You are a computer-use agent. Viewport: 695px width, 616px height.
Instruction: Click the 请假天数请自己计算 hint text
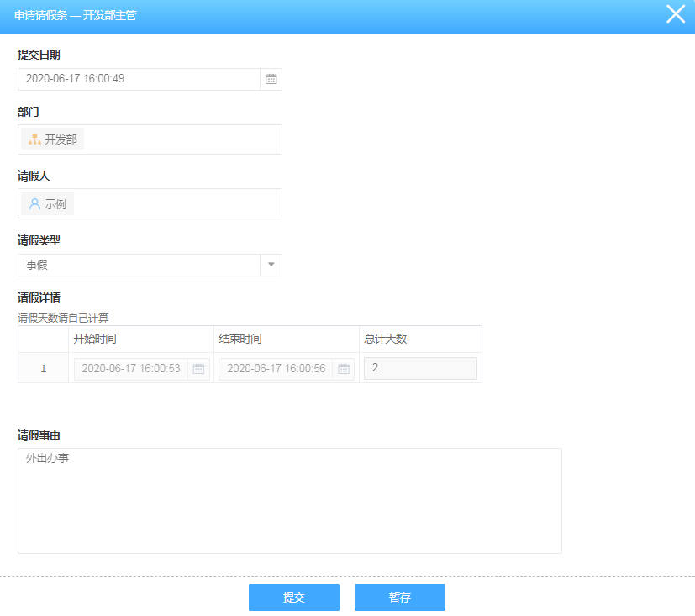pos(63,318)
